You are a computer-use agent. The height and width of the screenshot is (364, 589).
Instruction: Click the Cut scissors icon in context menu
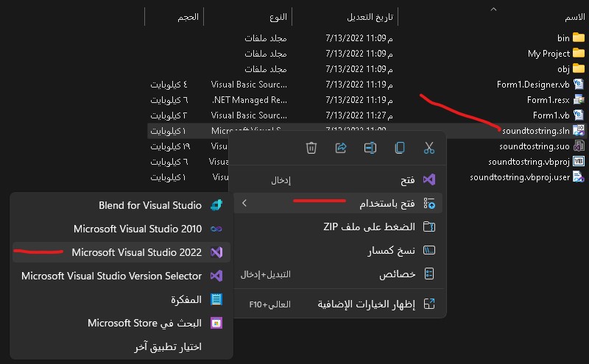pos(429,148)
